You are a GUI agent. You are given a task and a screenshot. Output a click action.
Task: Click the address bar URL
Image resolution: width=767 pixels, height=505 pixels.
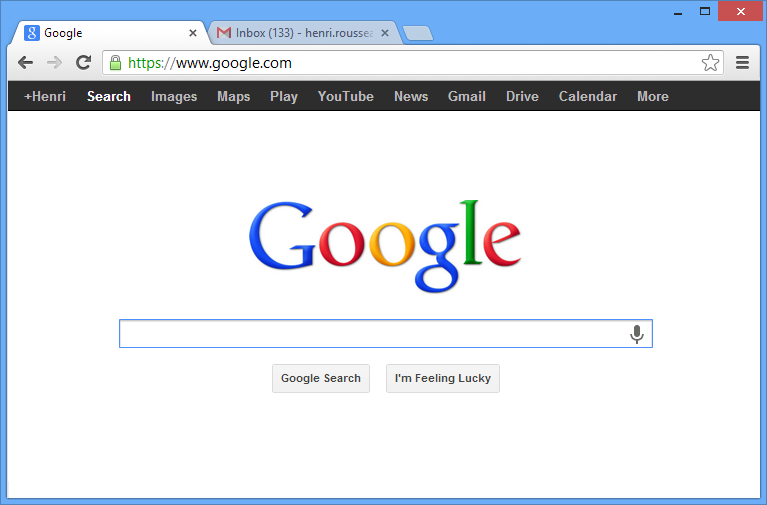pyautogui.click(x=210, y=63)
